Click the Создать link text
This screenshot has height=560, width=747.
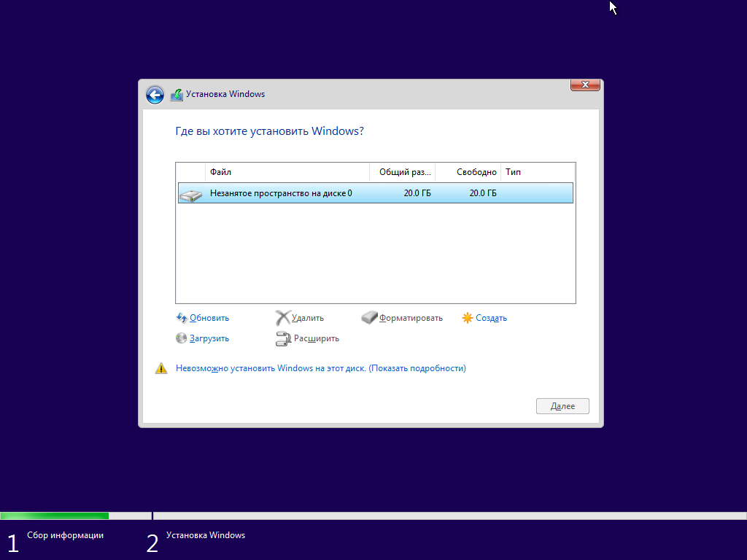pyautogui.click(x=491, y=318)
